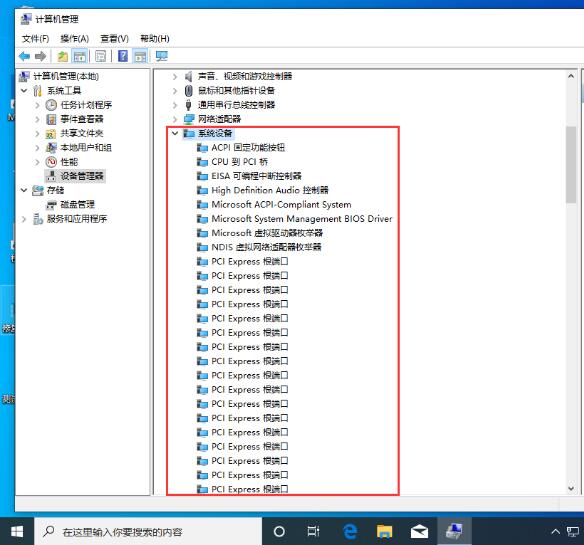Open the 查看(V) menu
This screenshot has height=545, width=584.
[115, 38]
